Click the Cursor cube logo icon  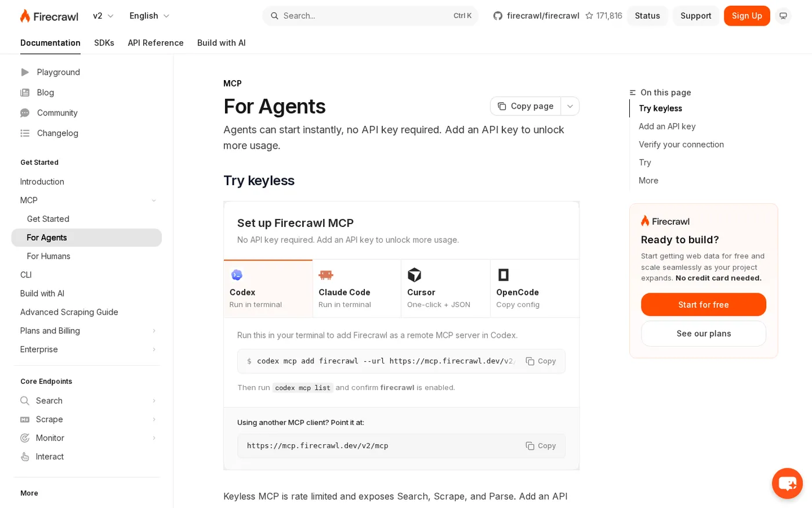(414, 275)
